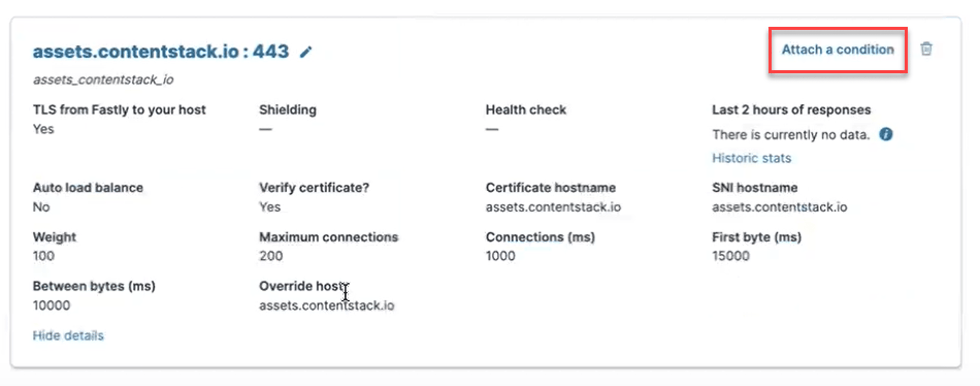Click the Connections (ms) value 1000

click(500, 256)
